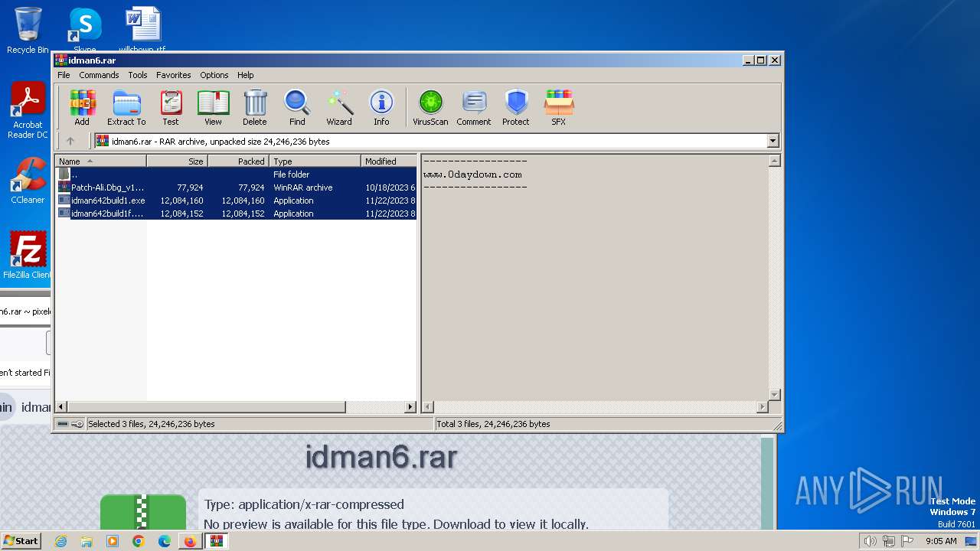Open Internet Explorer taskbar icon
Screen dimensions: 980x551
click(61, 541)
